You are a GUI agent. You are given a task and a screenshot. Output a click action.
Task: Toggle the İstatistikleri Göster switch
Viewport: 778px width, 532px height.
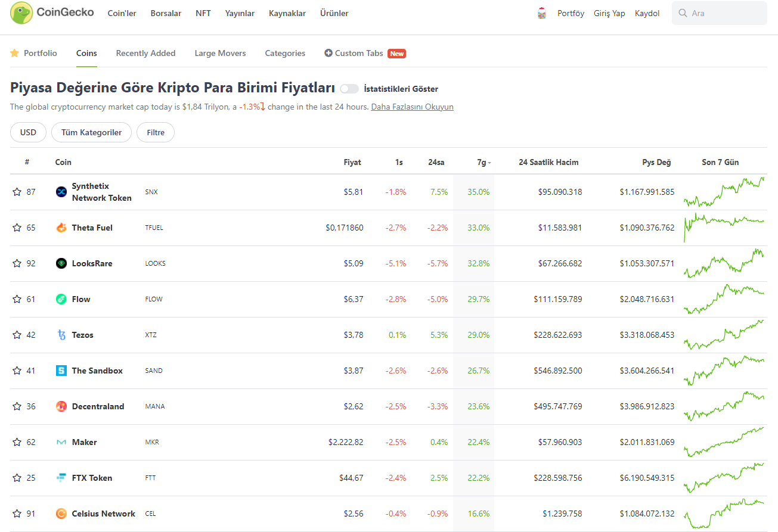[x=349, y=89]
